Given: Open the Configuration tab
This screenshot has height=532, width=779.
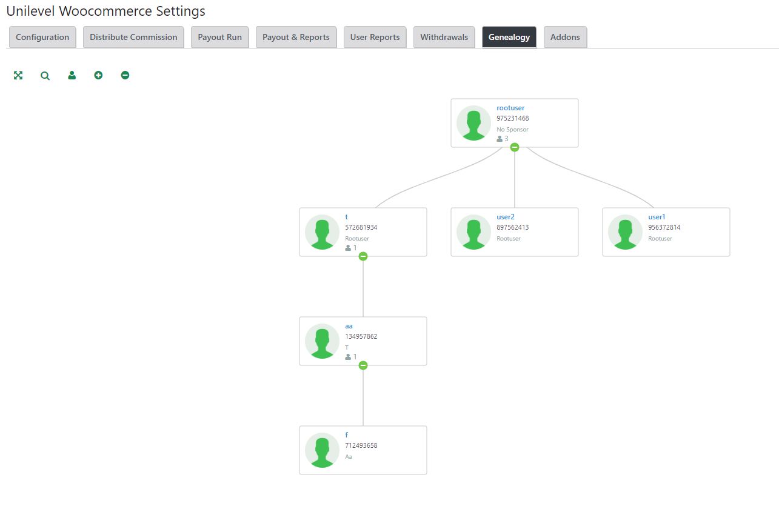Looking at the screenshot, I should point(42,37).
